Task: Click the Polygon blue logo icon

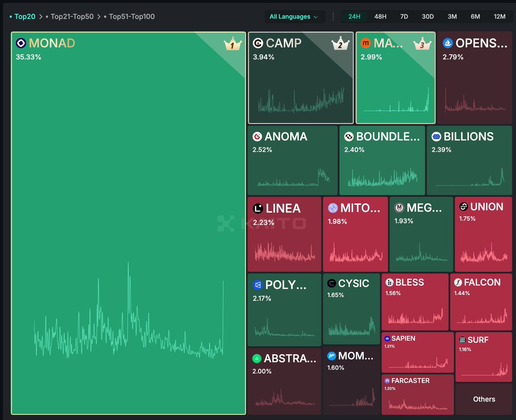Action: point(258,285)
